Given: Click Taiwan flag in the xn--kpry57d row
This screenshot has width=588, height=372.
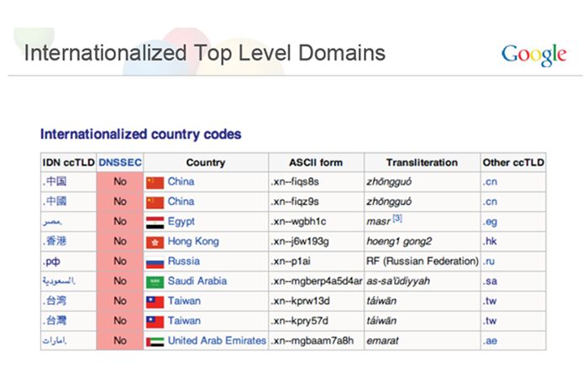Looking at the screenshot, I should (155, 321).
